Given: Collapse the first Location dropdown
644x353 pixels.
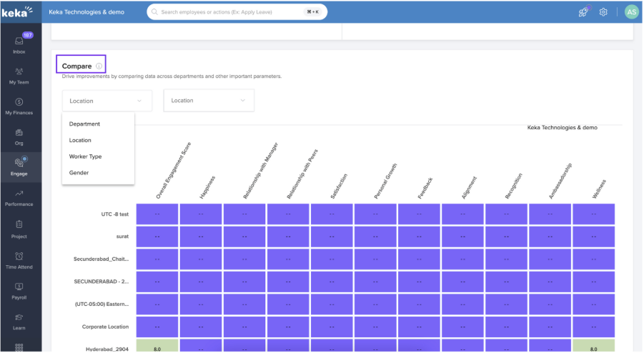Looking at the screenshot, I should tap(106, 101).
